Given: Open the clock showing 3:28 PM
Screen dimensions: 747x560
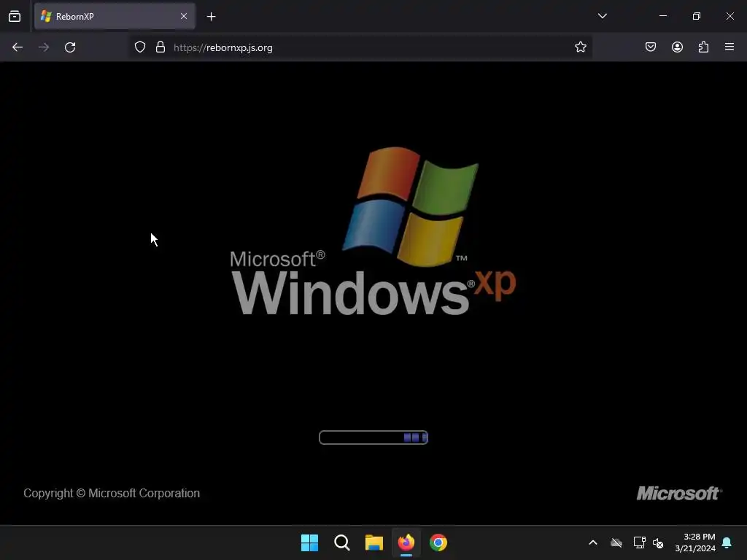Looking at the screenshot, I should point(695,542).
